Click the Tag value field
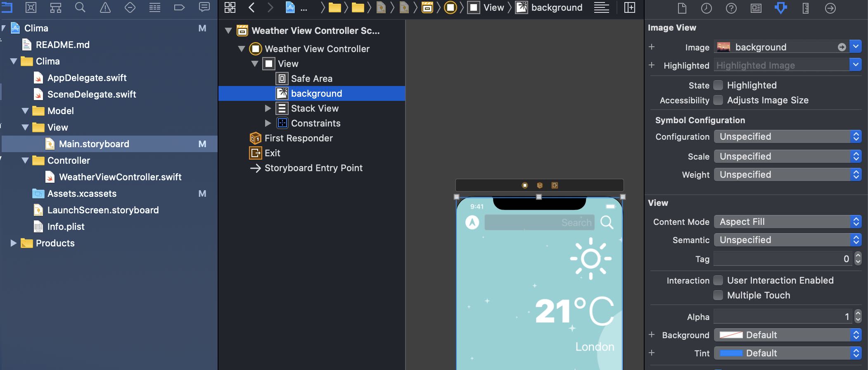The image size is (868, 370). pyautogui.click(x=783, y=259)
